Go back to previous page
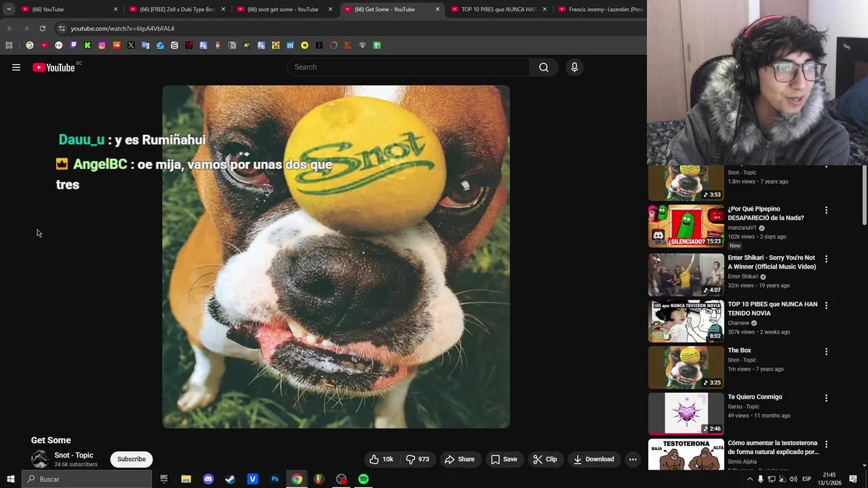Screen dimensions: 868x488 (9, 28)
